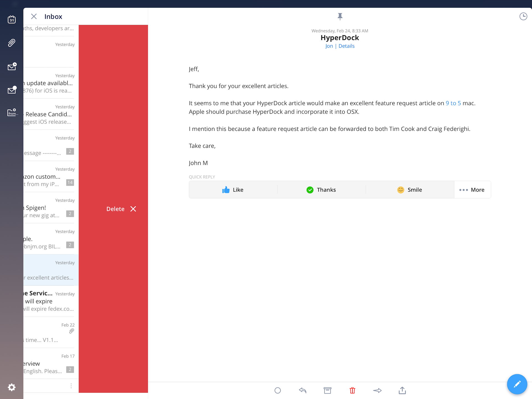Expand message Details link
Screen dimensions: 532x399
coord(346,46)
